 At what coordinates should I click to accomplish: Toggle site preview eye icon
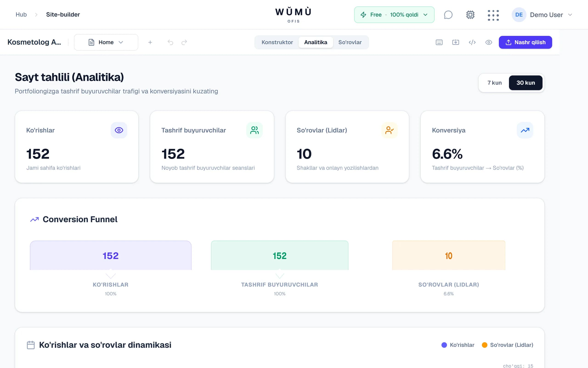pyautogui.click(x=489, y=42)
